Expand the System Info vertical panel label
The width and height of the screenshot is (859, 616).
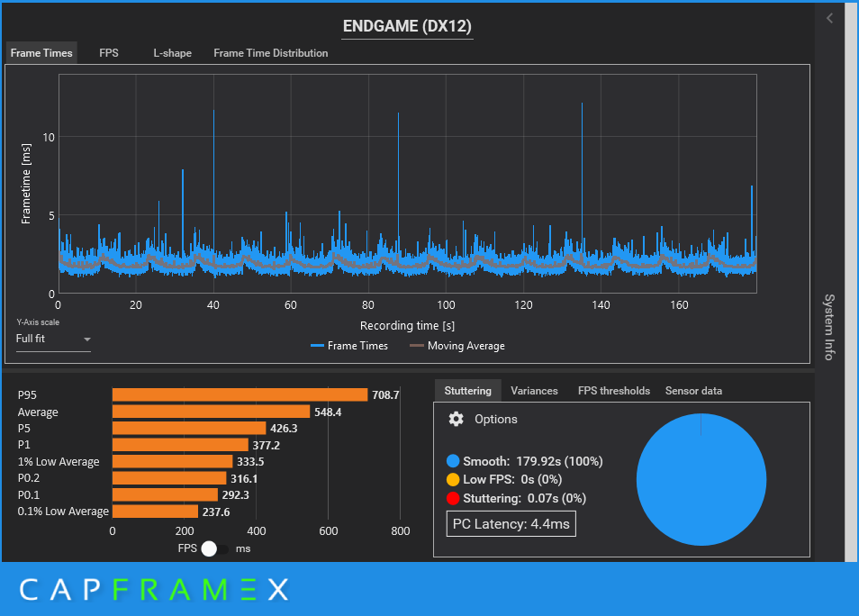[829, 327]
